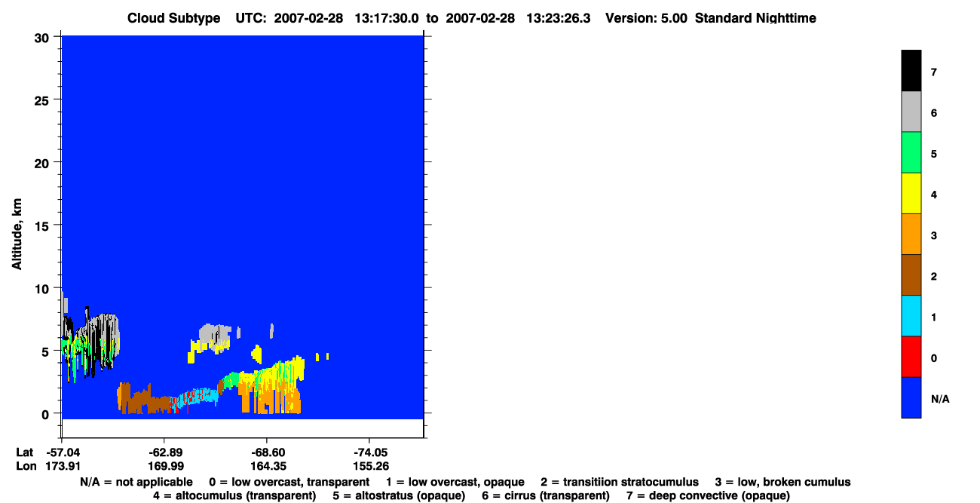The width and height of the screenshot is (980, 503).
Task: Click the latitude value -57.04
Action: (x=62, y=452)
